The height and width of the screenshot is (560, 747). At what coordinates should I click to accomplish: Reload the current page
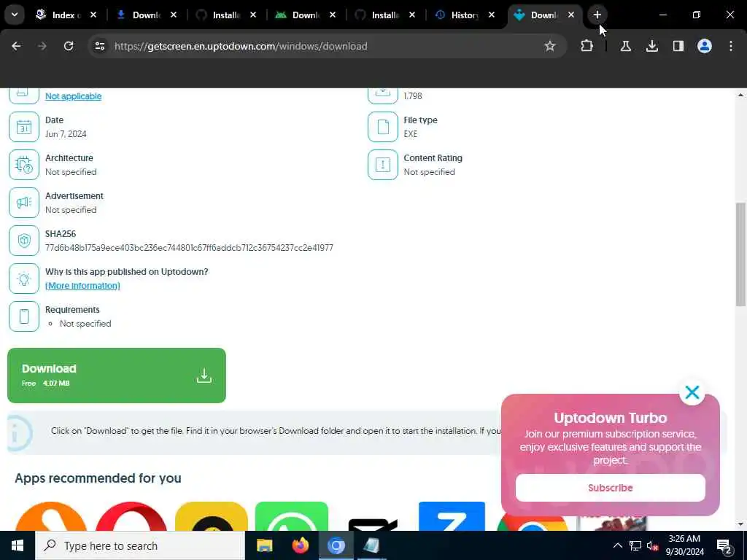point(69,46)
